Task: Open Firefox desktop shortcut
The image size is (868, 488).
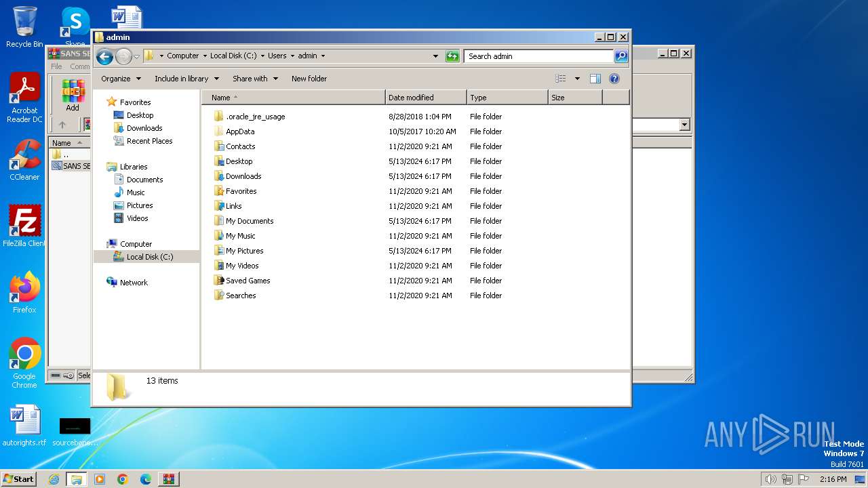Action: tap(24, 293)
